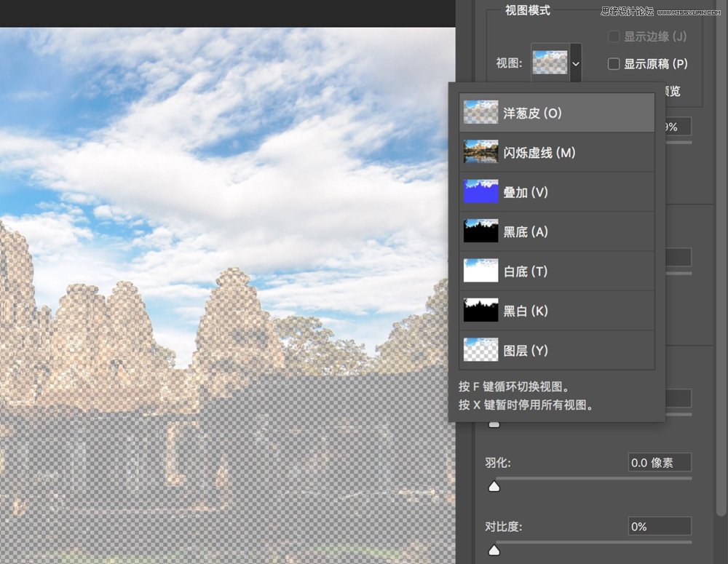Select the 洋葱皮 onion skin view thumbnail
This screenshot has width=728, height=564.
coord(480,113)
